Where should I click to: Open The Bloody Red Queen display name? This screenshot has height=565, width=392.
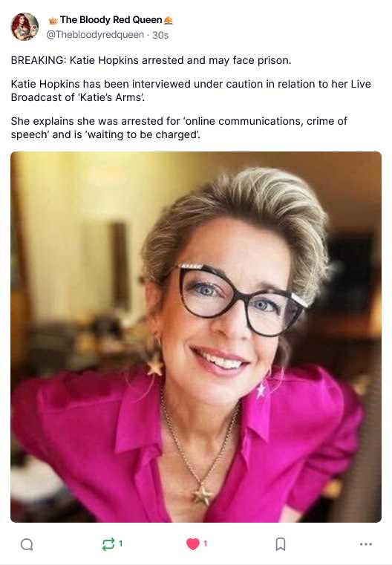point(111,20)
